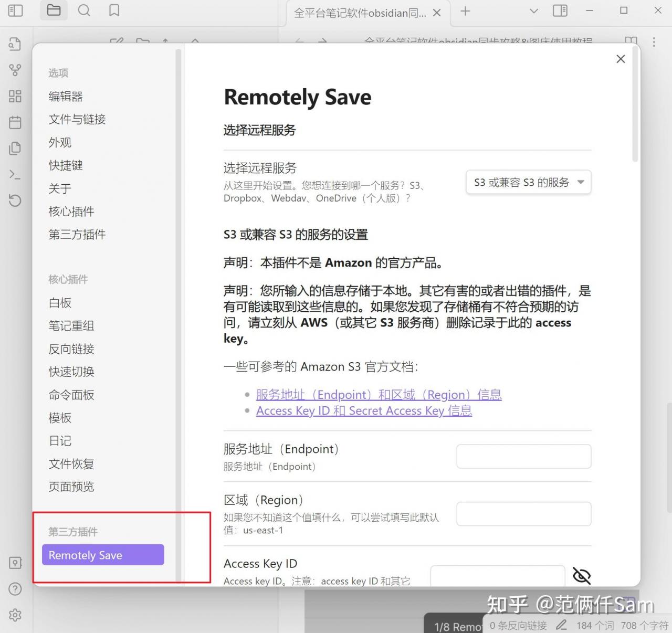The height and width of the screenshot is (633, 672).
Task: Open the bookmarks icon
Action: (x=114, y=10)
